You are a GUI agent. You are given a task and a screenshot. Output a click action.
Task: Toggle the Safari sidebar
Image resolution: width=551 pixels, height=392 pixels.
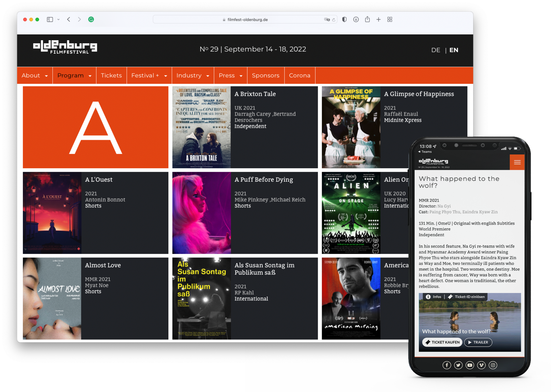(x=50, y=20)
